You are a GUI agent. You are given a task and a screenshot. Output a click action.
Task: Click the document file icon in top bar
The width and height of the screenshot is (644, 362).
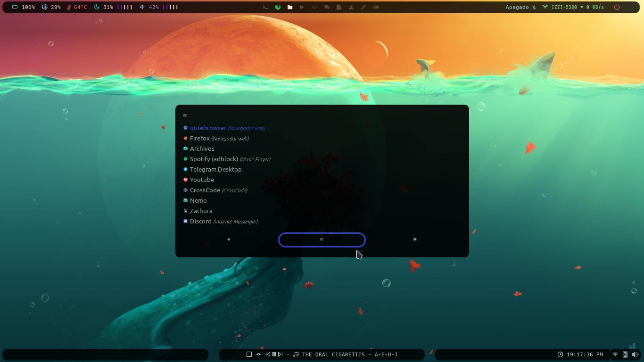[x=339, y=7]
